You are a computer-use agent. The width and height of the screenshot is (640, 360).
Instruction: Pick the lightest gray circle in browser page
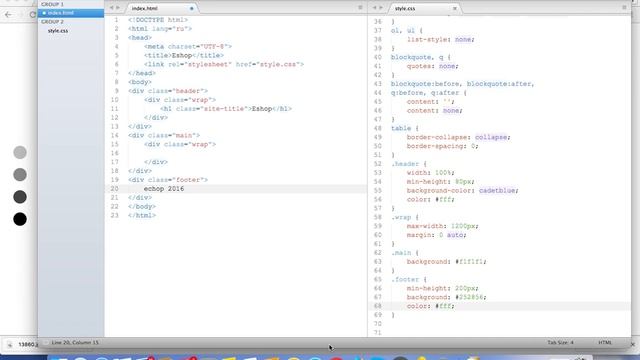[20, 152]
